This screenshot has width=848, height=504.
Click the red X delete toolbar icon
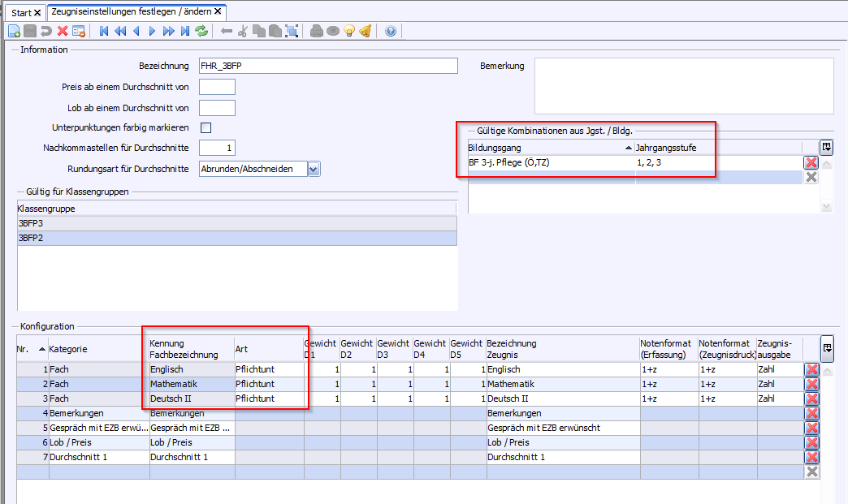point(63,31)
